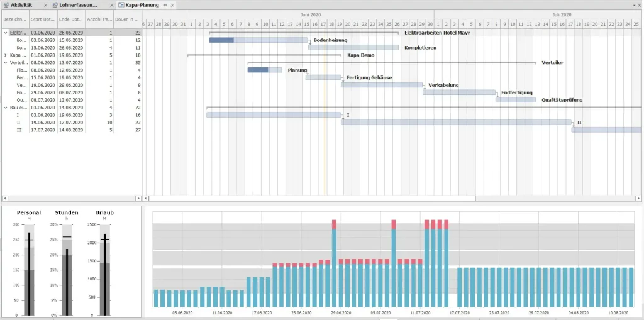The width and height of the screenshot is (644, 320).
Task: Select the Bodenheizung Gantt bar
Action: click(x=258, y=40)
